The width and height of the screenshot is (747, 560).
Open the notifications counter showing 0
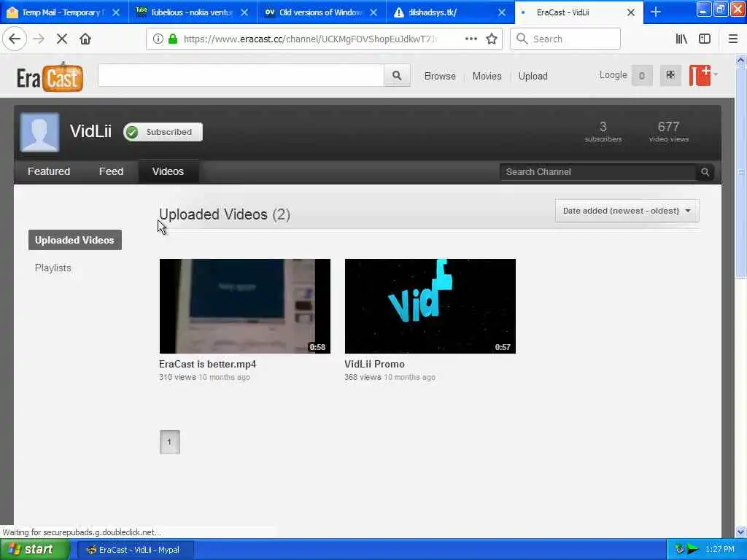point(642,76)
